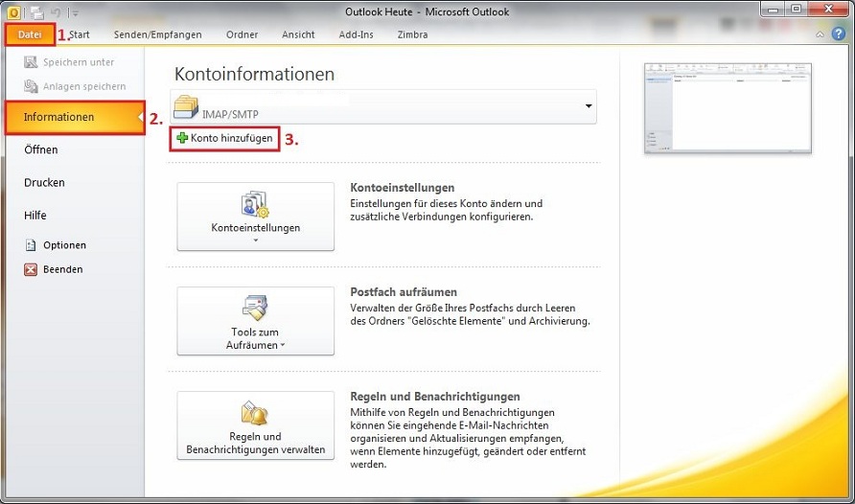Click the Regeln und Benachrichtigungen bell icon
Screen dimensions: 855x504
click(255, 413)
